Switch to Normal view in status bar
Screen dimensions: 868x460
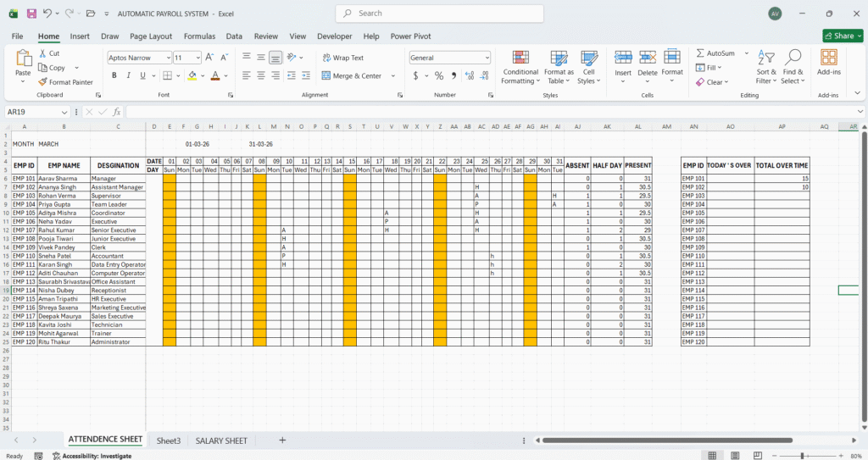tap(712, 456)
